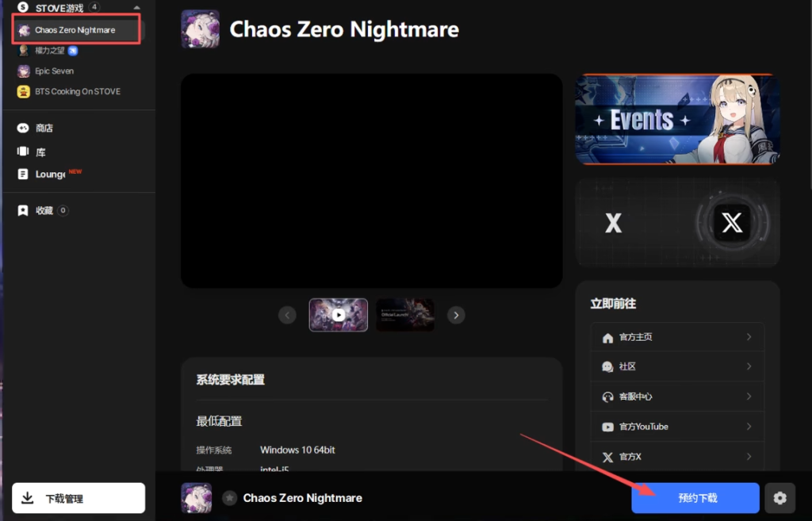The width and height of the screenshot is (812, 521).
Task: Select Chaos Zero Nightmare in sidebar
Action: point(76,30)
